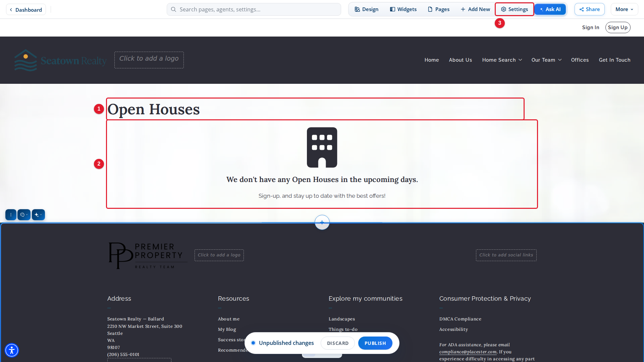Open the About me footer link

click(x=229, y=319)
